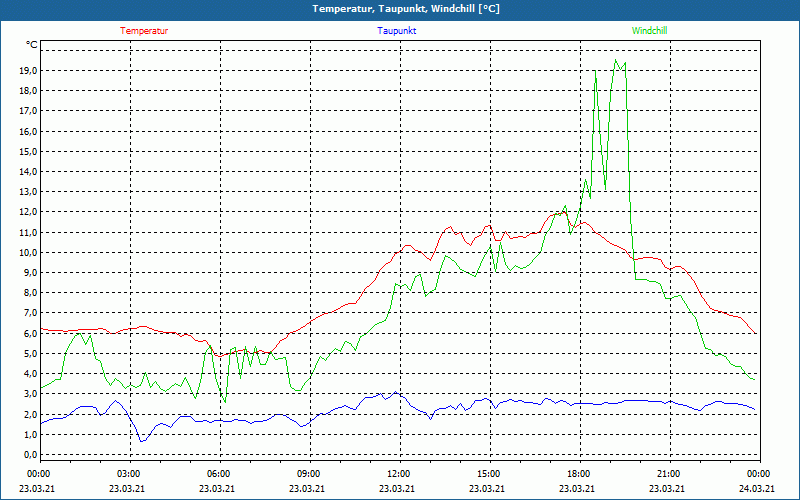Click the 14,0 y-axis value
800x500 pixels.
(x=28, y=171)
